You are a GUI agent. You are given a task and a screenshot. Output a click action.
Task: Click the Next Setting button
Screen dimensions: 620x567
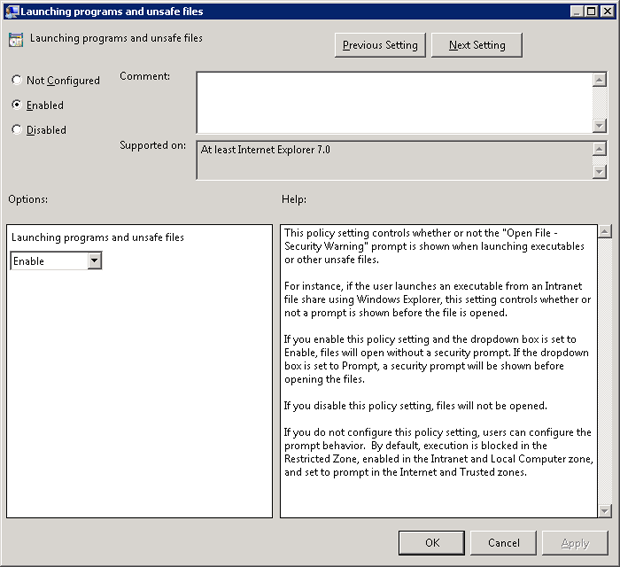(476, 45)
